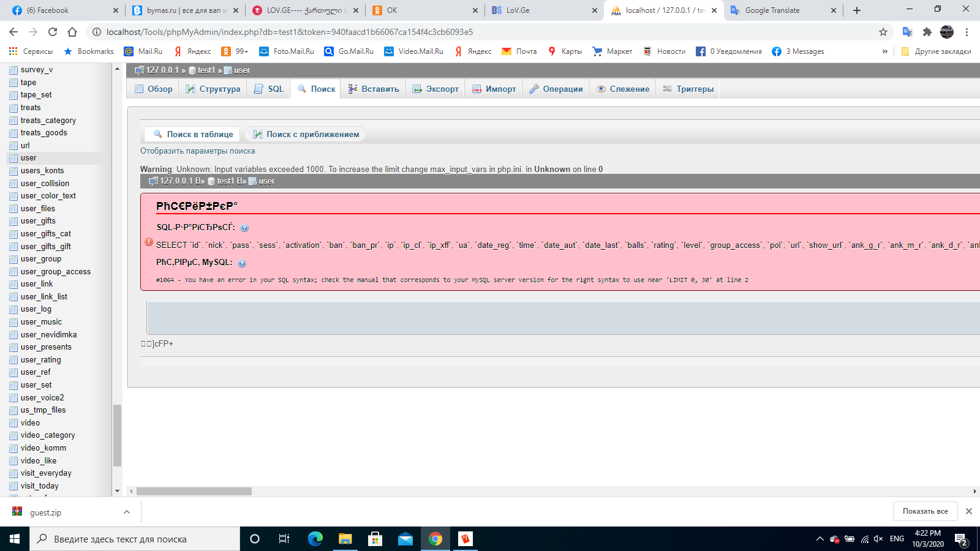Image resolution: width=980 pixels, height=551 pixels.
Task: Open guest.zip download options arrow
Action: (126, 512)
